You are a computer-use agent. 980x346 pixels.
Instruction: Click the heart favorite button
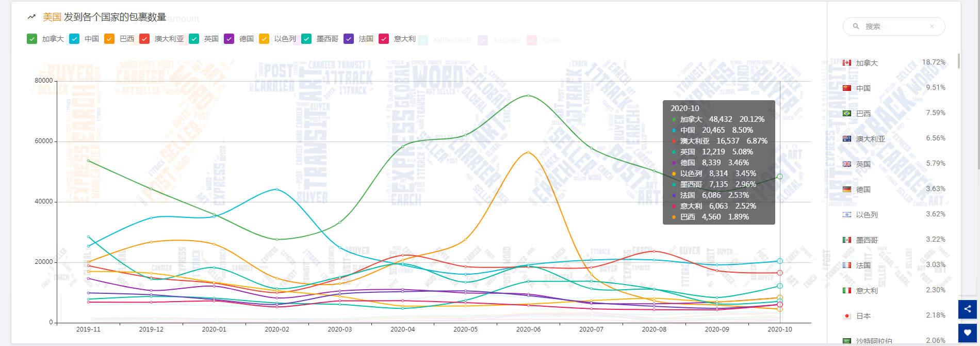(x=967, y=333)
